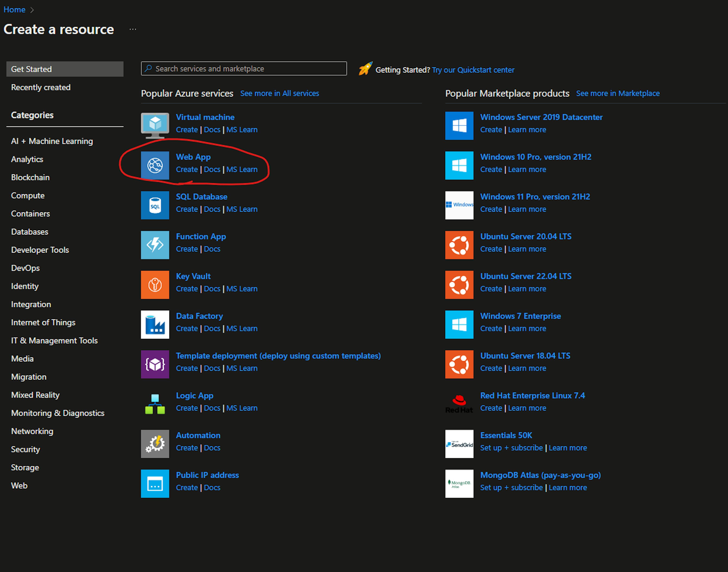The width and height of the screenshot is (728, 572).
Task: Click the Windows Server 2019 Datacenter icon
Action: [459, 126]
